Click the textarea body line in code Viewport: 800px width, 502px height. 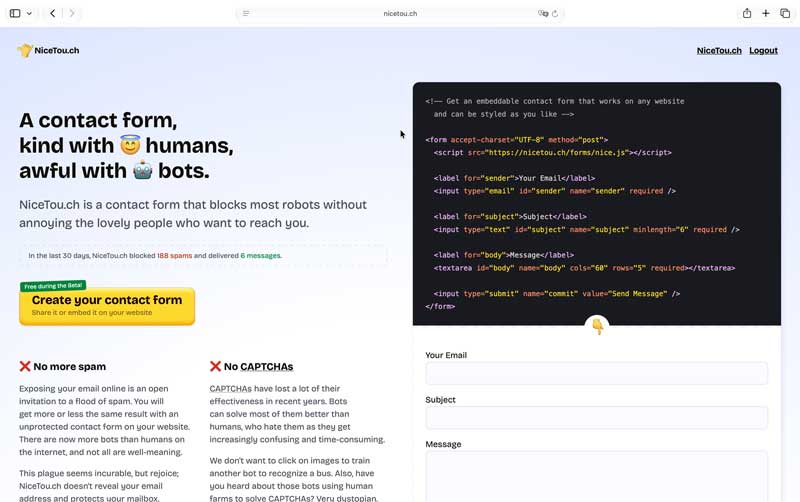pyautogui.click(x=584, y=268)
